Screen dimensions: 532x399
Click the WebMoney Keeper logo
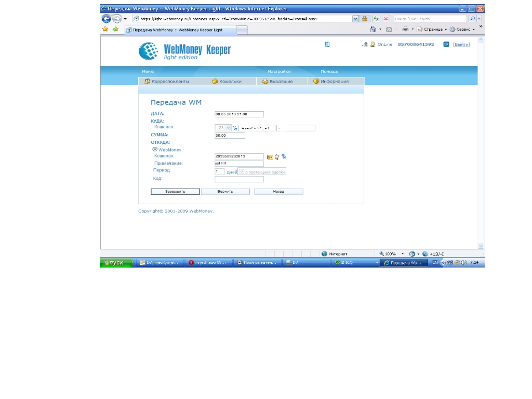[x=184, y=51]
